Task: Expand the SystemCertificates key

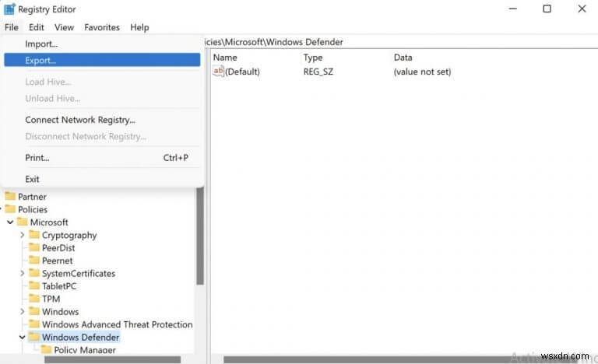Action: 22,273
